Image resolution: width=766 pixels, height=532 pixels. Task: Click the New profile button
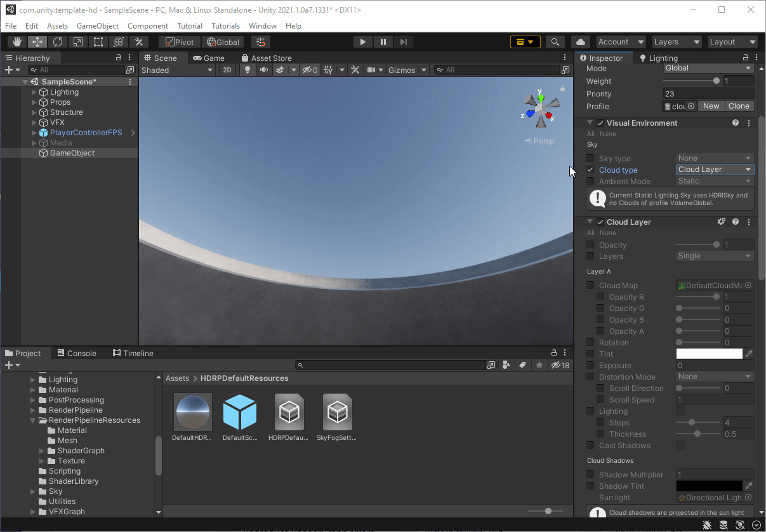pos(711,106)
